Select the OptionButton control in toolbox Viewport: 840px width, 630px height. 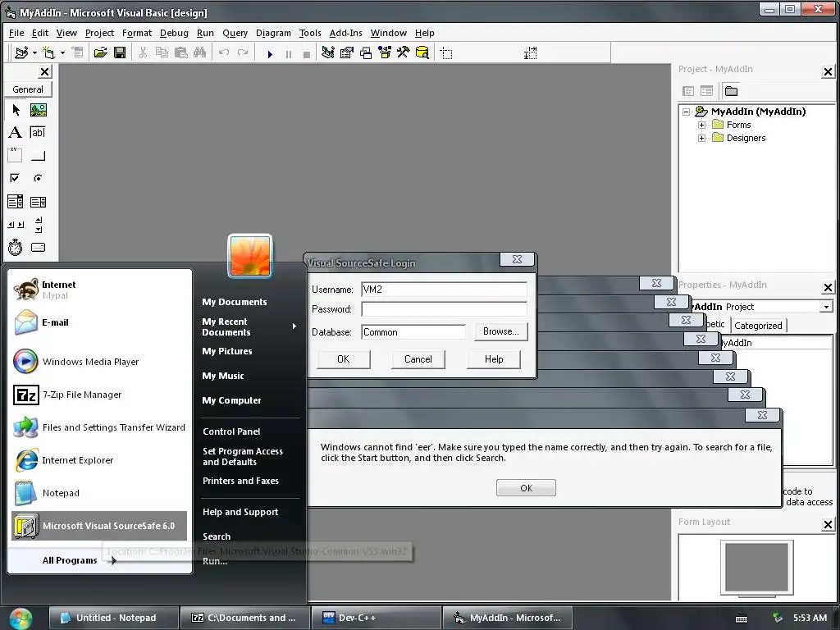tap(38, 178)
